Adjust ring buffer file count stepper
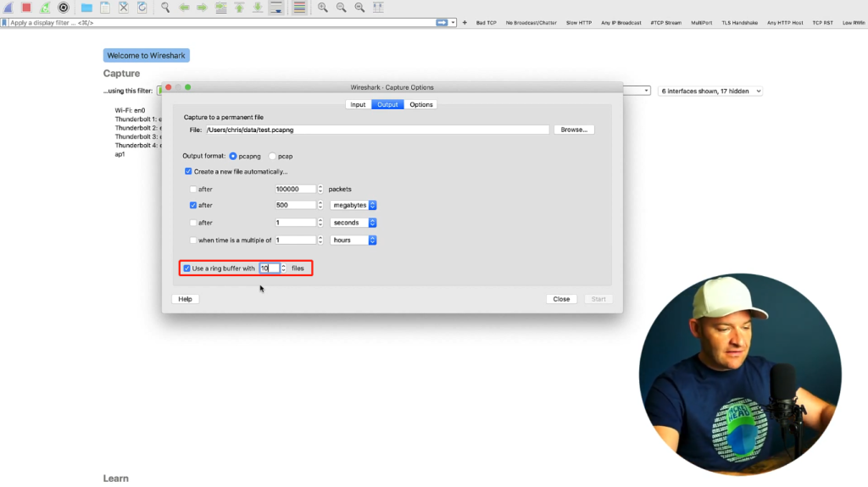 pos(283,268)
